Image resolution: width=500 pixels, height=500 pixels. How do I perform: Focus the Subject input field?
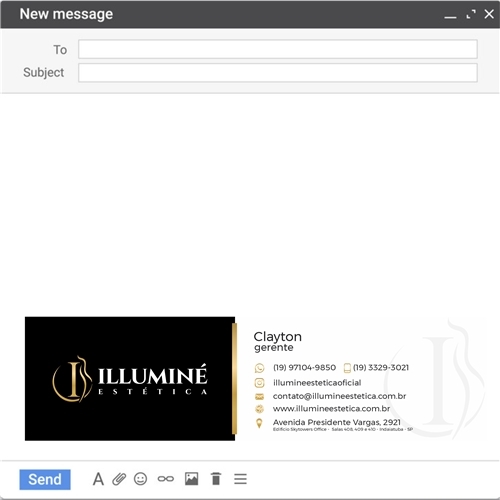[278, 73]
